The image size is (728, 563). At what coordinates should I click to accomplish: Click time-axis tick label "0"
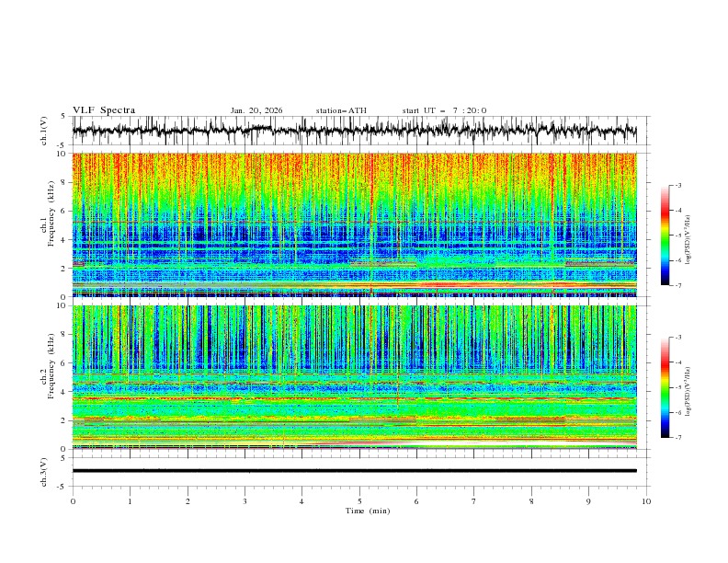[x=73, y=501]
